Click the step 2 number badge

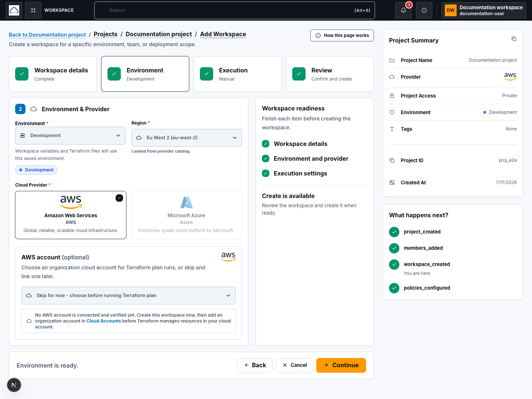(x=20, y=109)
